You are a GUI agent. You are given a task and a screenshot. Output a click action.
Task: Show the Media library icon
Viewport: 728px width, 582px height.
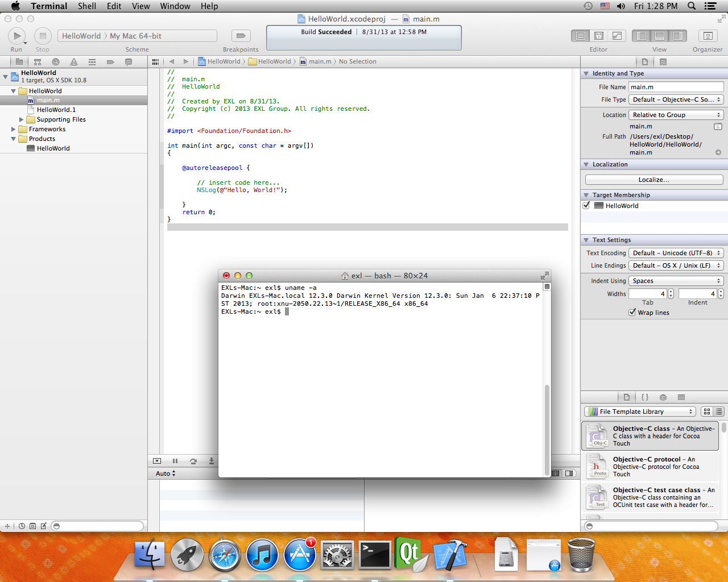pos(681,397)
